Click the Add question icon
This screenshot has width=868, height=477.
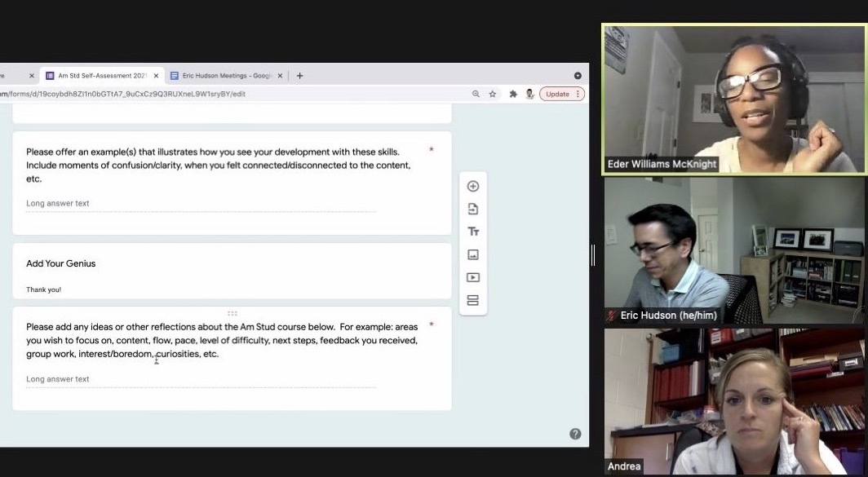[x=472, y=186]
